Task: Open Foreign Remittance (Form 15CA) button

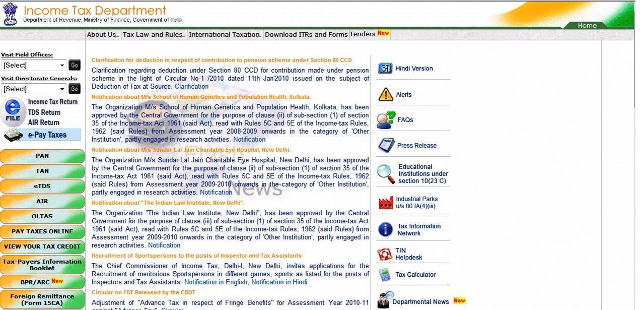Action: (42, 299)
